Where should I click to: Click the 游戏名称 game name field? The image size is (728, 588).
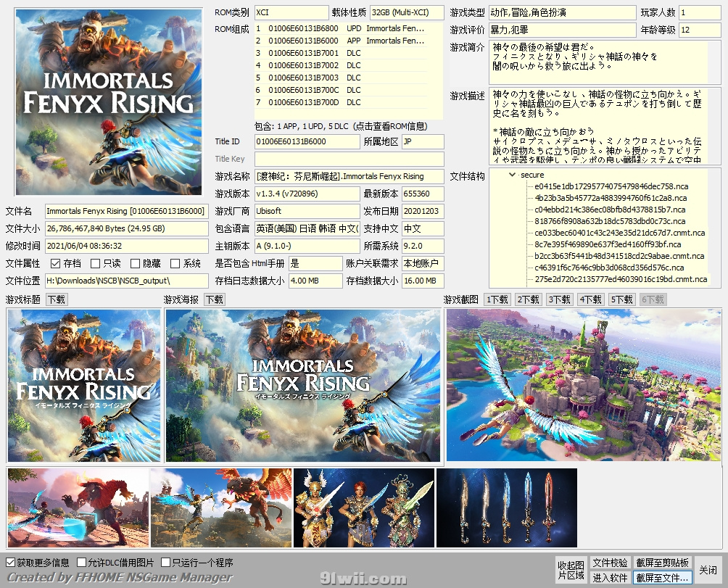(349, 176)
